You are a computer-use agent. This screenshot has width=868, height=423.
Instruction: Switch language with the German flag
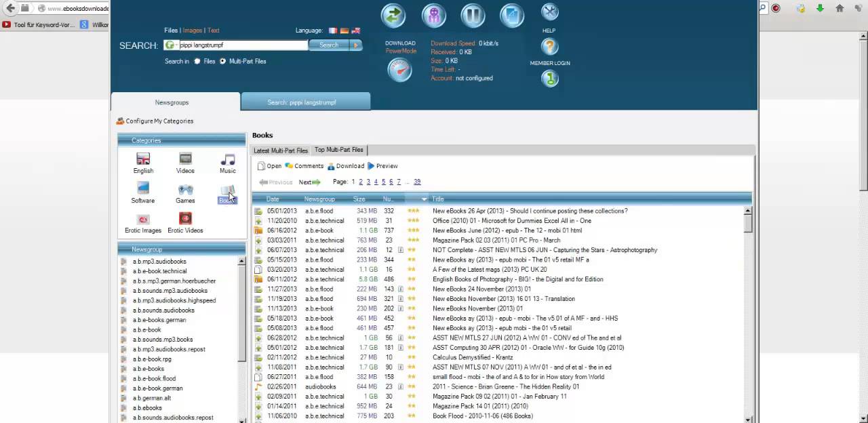344,31
